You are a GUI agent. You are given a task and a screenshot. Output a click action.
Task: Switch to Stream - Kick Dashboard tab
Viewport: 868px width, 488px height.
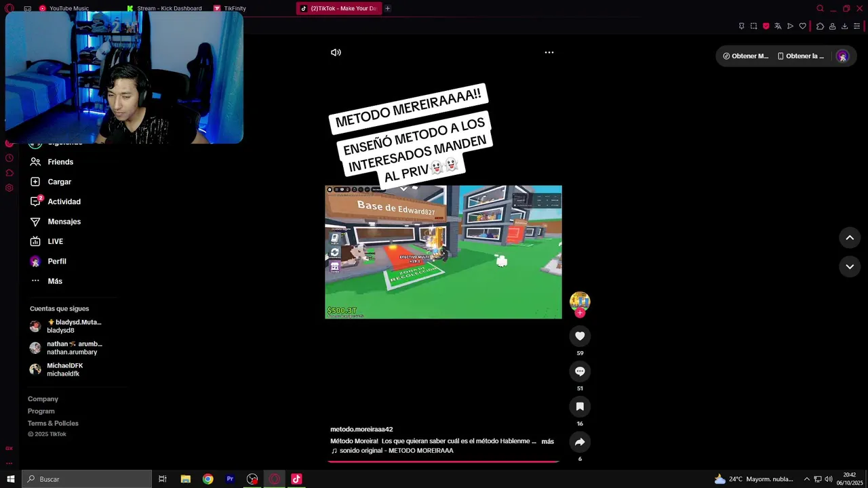click(x=164, y=8)
